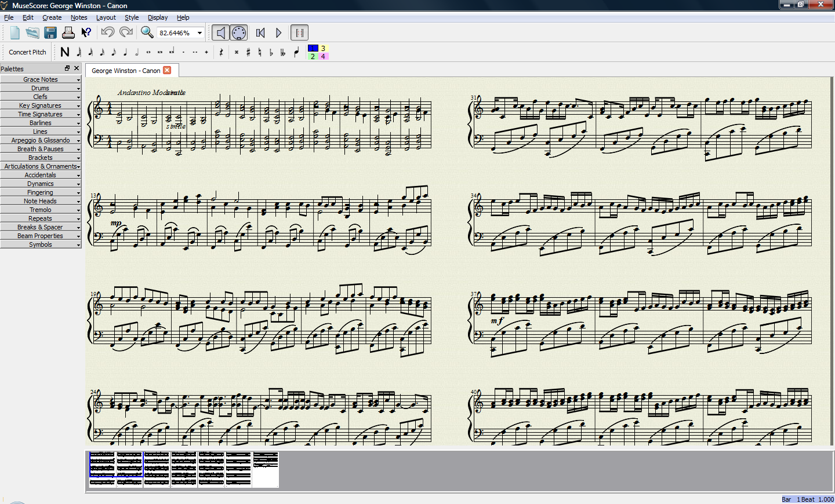
Task: Open the Display menu
Action: 158,17
